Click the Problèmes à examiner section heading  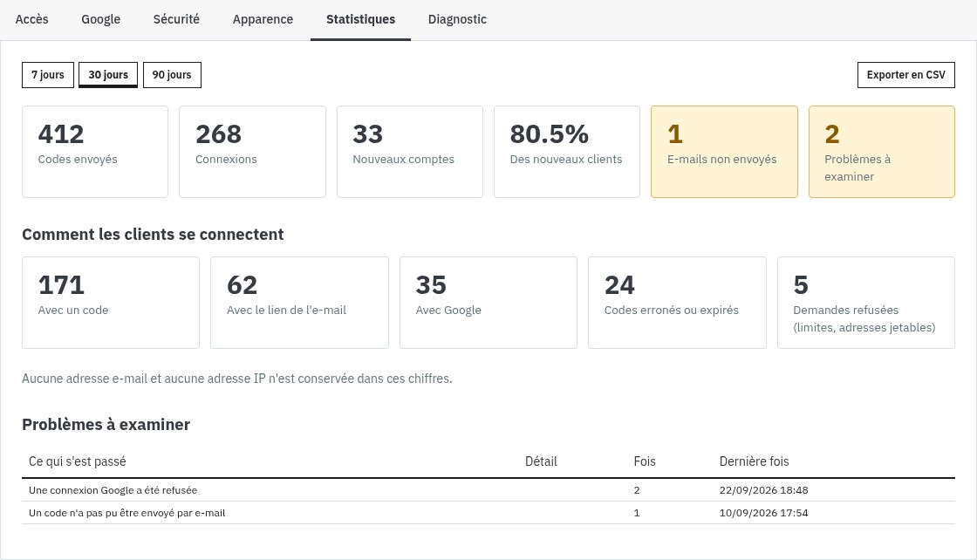[x=106, y=424]
